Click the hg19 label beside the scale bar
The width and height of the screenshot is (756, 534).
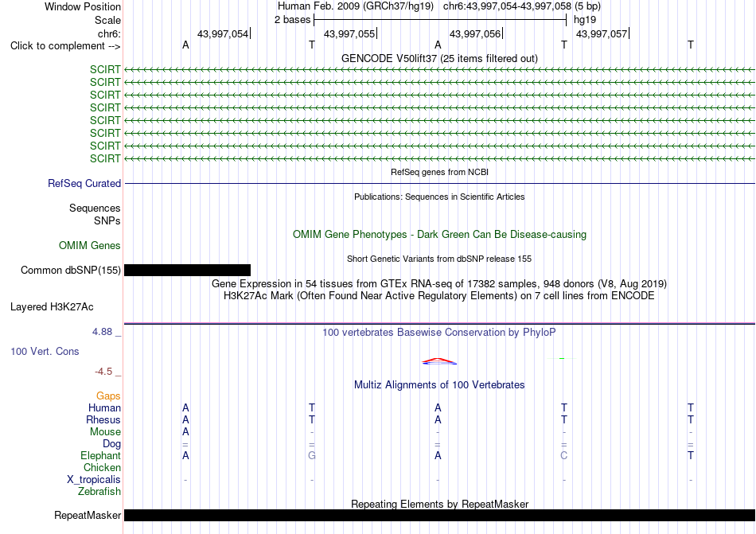(585, 20)
